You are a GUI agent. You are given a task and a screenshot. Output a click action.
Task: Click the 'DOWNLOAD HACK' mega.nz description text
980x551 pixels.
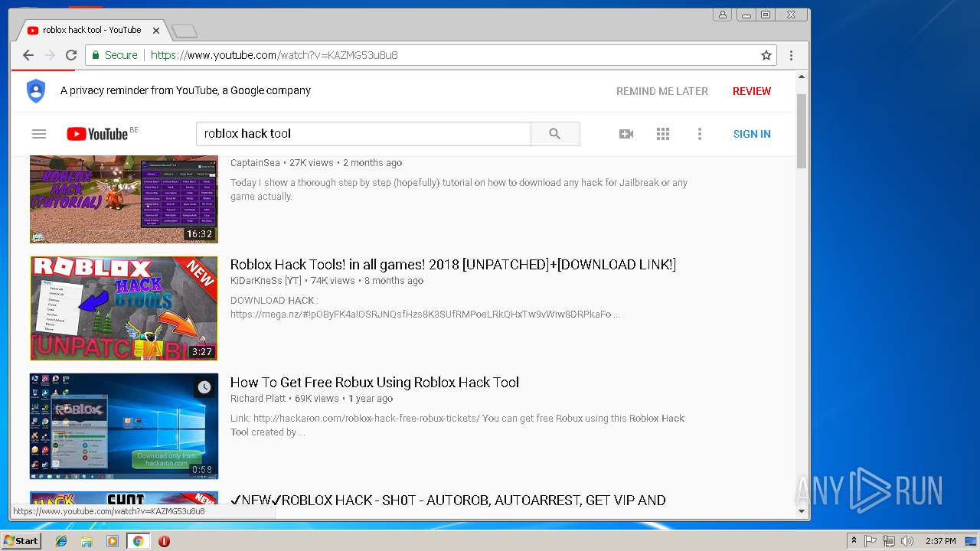425,308
